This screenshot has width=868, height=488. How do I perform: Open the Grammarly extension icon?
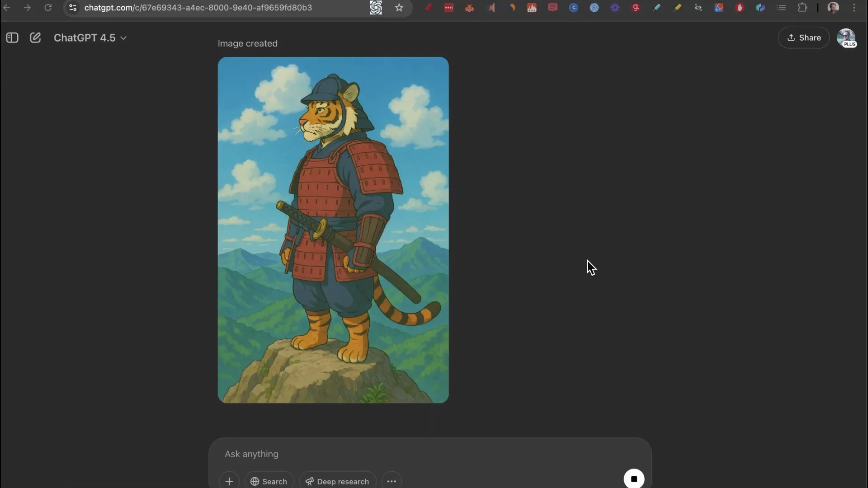tap(636, 7)
